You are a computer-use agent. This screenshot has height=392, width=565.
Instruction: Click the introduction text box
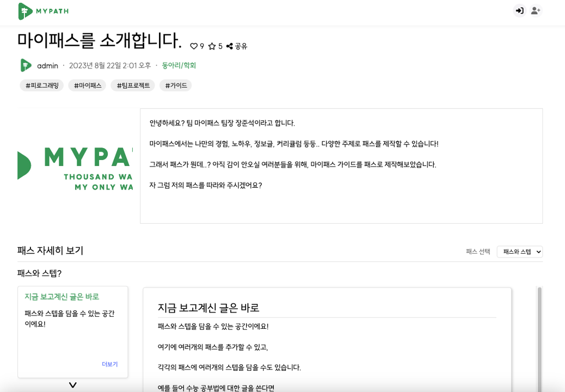point(341,166)
